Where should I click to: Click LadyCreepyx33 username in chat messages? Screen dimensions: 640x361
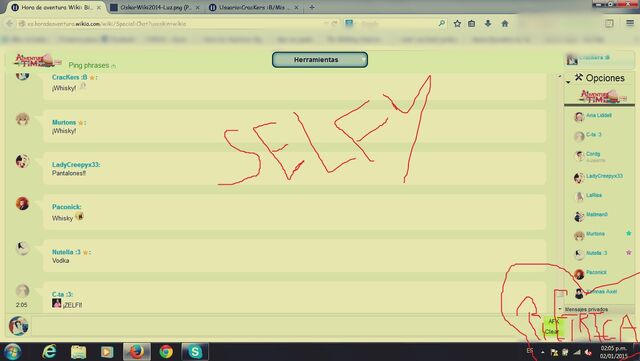[x=76, y=165]
